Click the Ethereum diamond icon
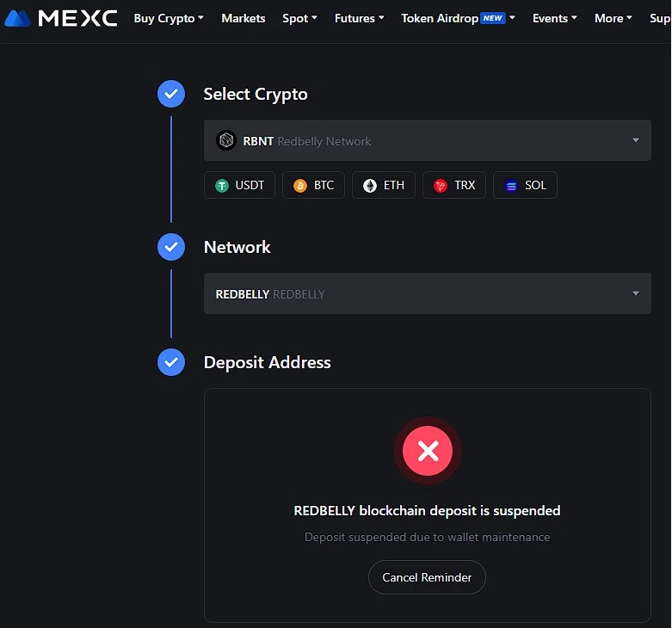The width and height of the screenshot is (672, 628). (x=370, y=186)
